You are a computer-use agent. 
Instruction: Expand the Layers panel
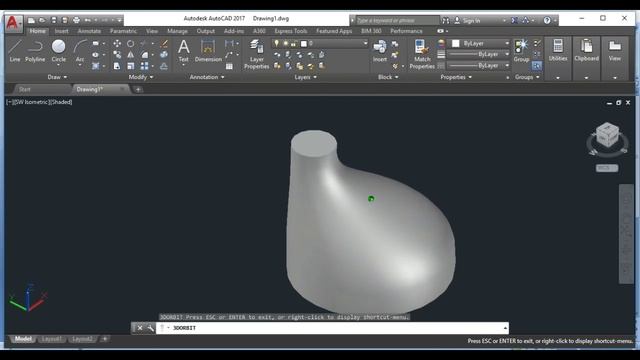(306, 77)
